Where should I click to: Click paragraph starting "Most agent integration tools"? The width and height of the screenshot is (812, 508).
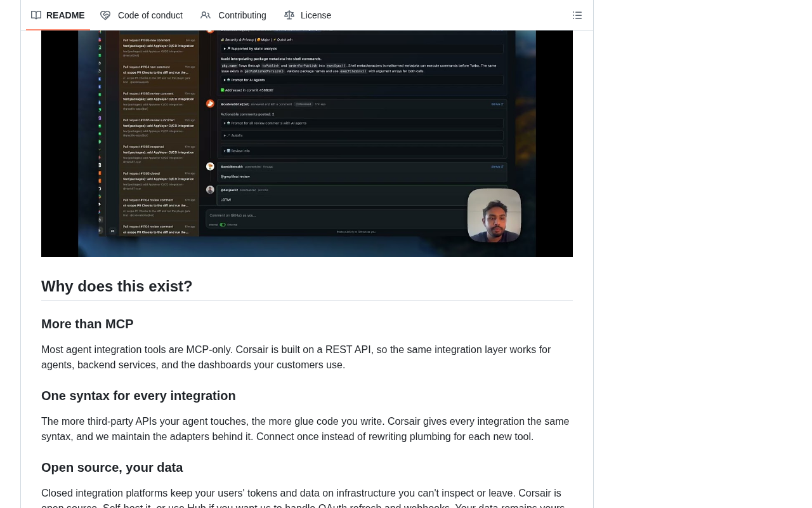point(307,358)
